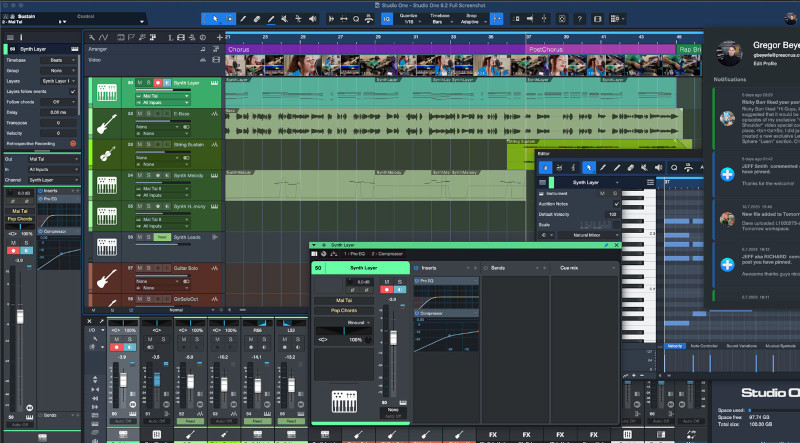The image size is (800, 443).
Task: Select the Eraser tool in main toolbar
Action: (257, 19)
